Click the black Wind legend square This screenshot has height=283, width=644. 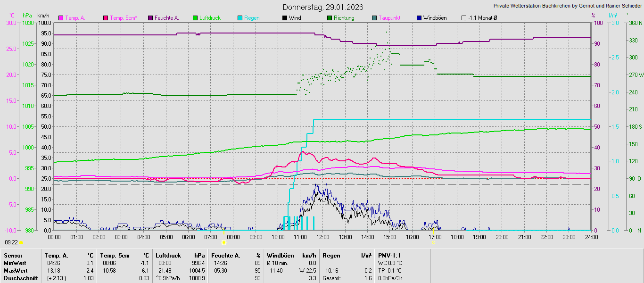pyautogui.click(x=285, y=18)
